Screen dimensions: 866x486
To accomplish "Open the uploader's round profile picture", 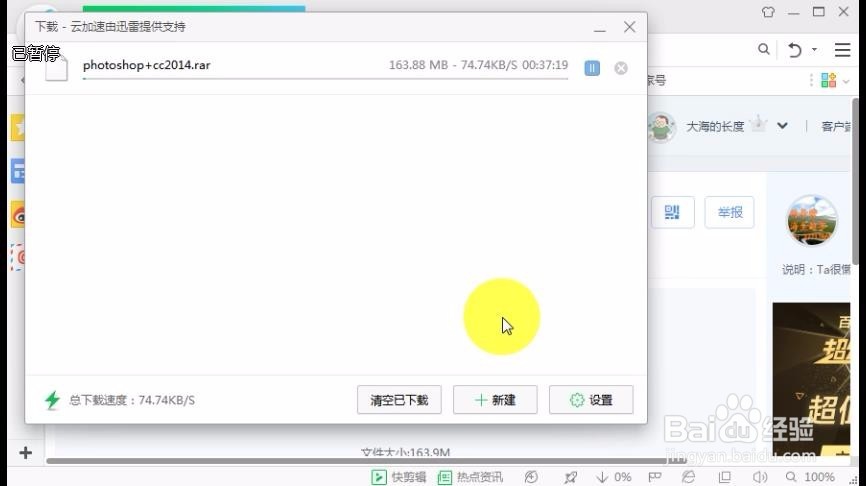I will coord(811,220).
